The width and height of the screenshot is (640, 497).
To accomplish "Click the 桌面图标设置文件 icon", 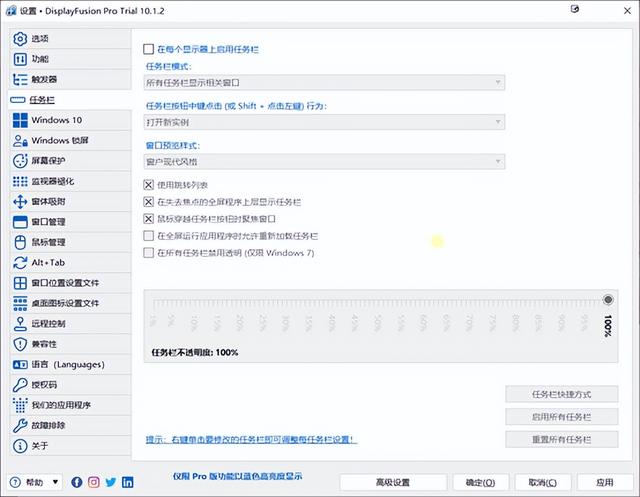I will (20, 303).
